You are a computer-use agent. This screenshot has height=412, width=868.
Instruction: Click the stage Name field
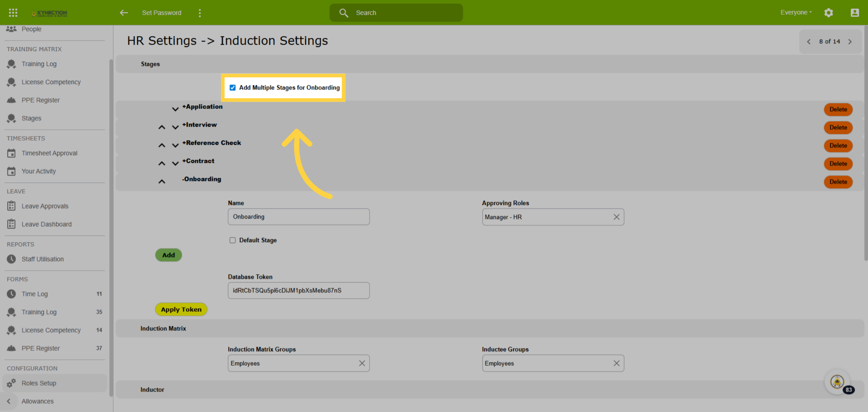pos(299,216)
